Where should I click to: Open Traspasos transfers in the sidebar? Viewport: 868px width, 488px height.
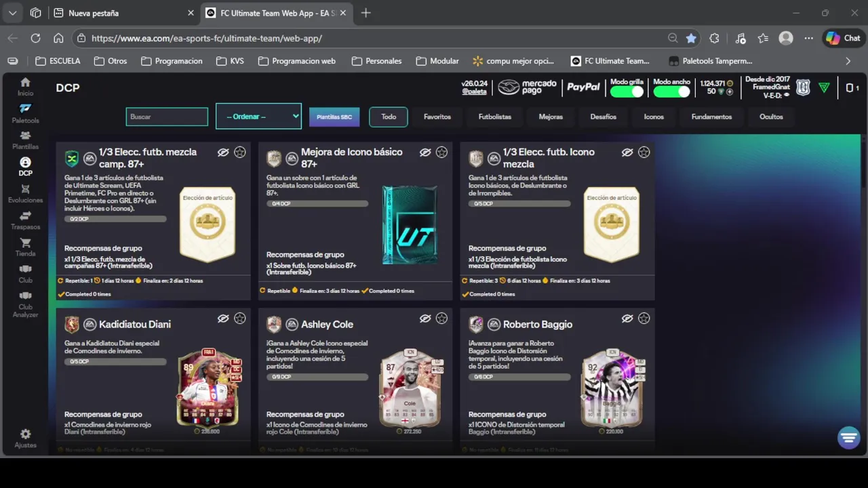pos(25,220)
